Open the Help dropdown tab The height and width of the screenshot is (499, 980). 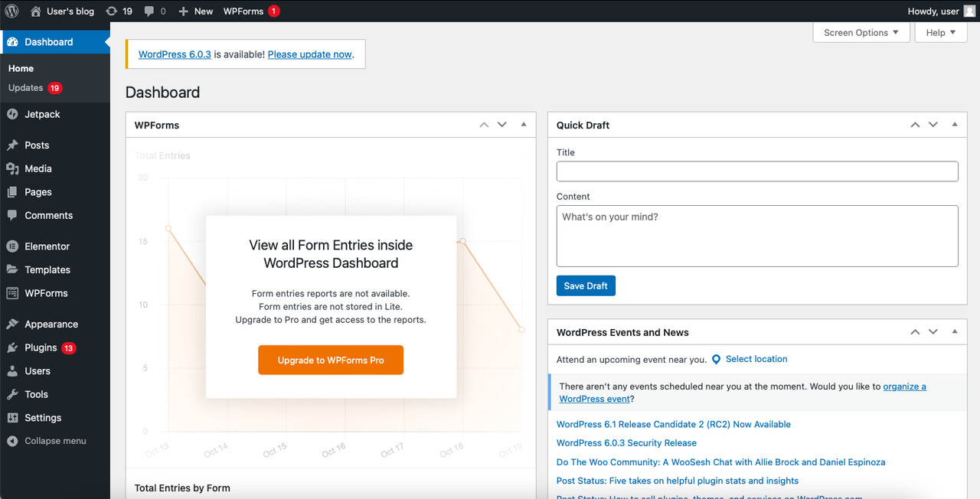tap(941, 32)
